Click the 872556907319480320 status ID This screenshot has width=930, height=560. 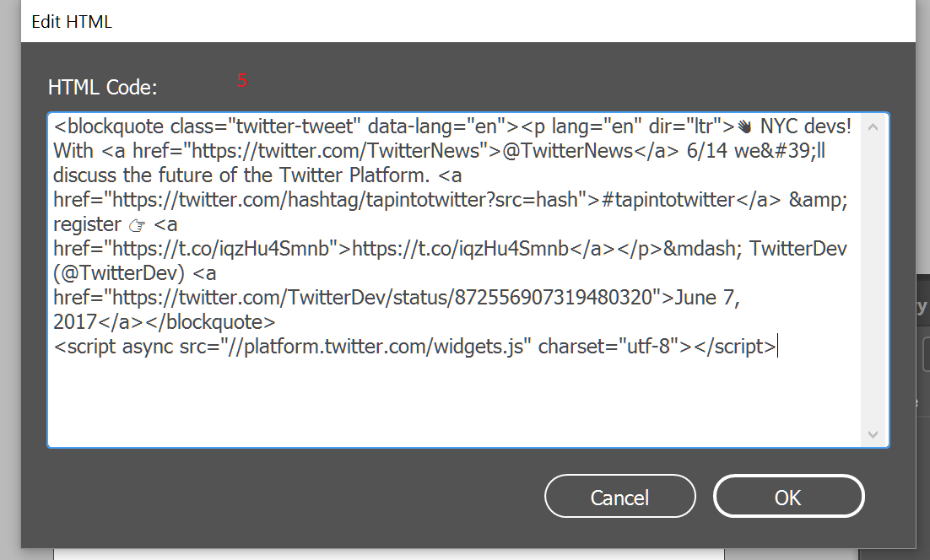click(553, 298)
